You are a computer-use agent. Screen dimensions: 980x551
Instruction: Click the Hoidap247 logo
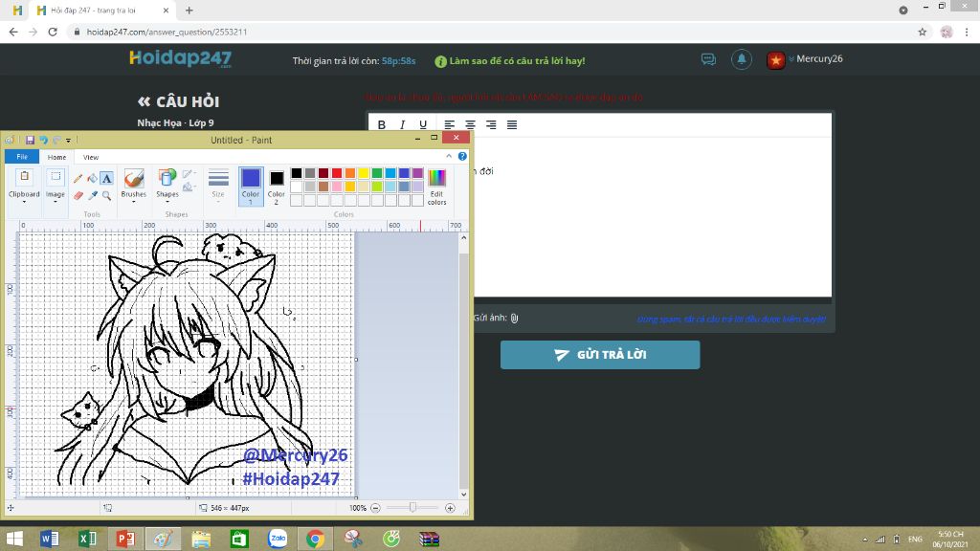coord(180,58)
